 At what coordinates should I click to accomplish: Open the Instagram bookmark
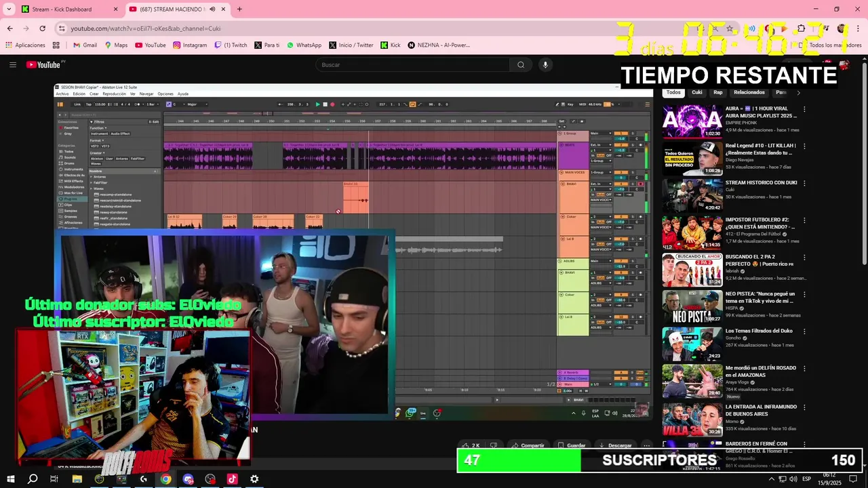[190, 45]
